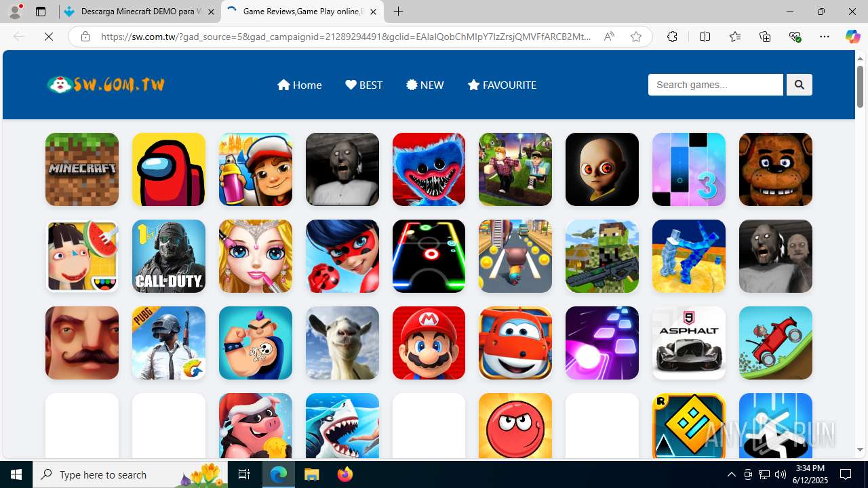Viewport: 868px width, 488px height.
Task: Launch the Miraculous Ladybug game icon
Action: pos(342,256)
